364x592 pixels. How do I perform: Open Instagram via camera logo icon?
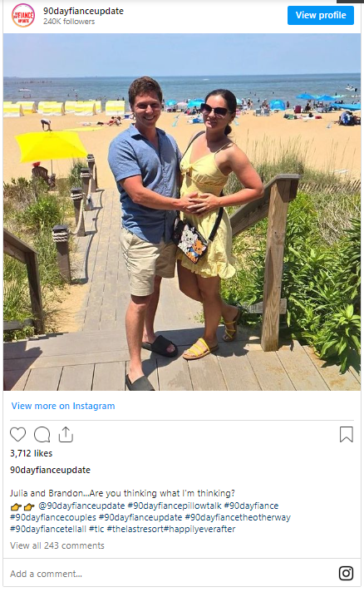click(x=346, y=573)
